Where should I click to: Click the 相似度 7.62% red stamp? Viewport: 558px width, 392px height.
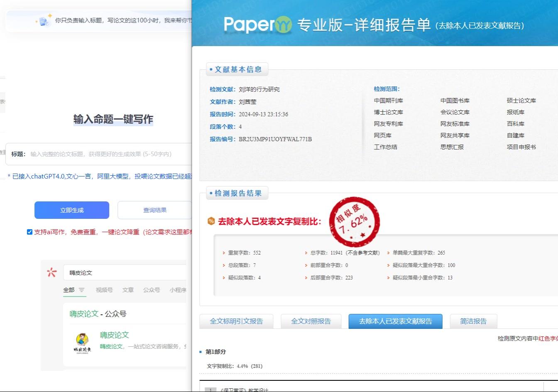pyautogui.click(x=354, y=222)
